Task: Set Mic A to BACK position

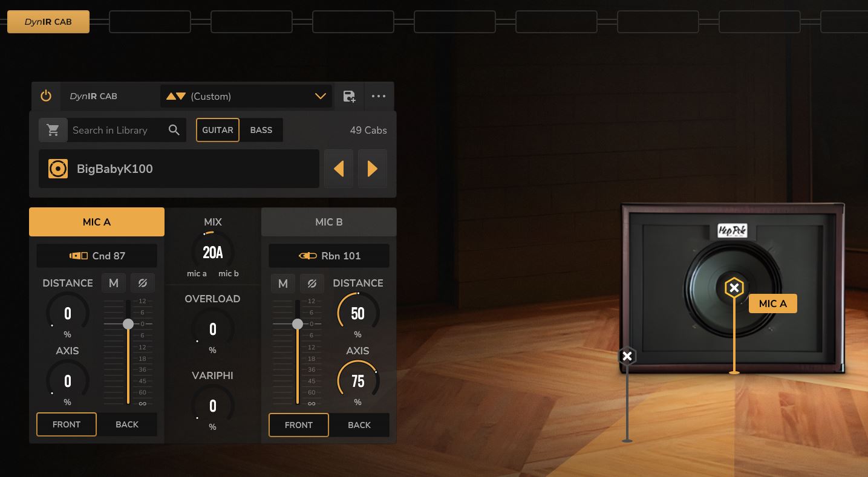Action: [127, 424]
